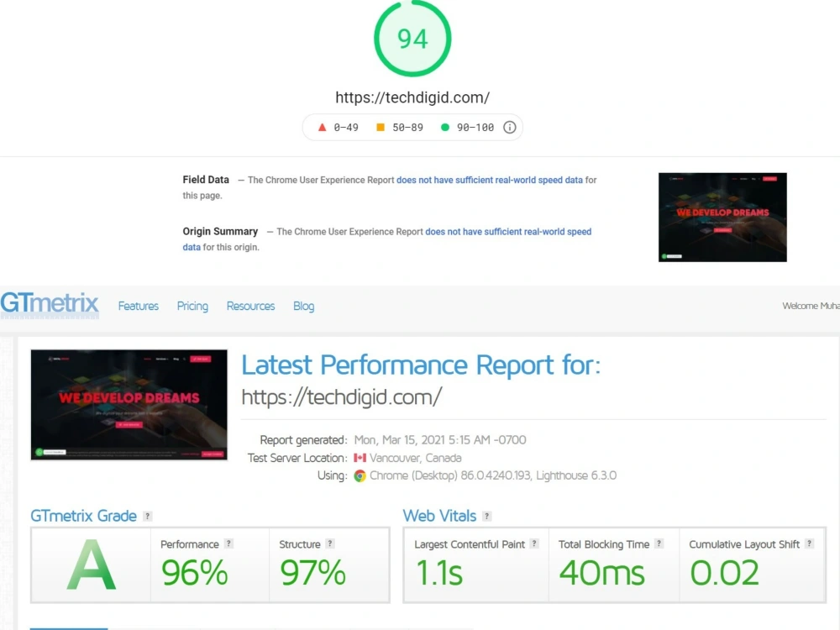Click the techdigid.com URL under the score gauge
Image resolution: width=840 pixels, height=630 pixels.
point(412,97)
